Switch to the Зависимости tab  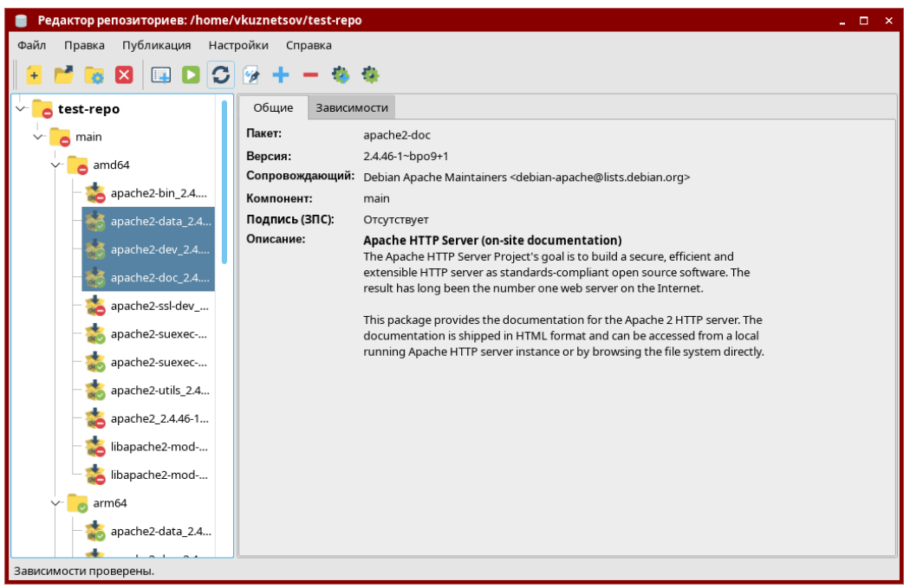(351, 108)
